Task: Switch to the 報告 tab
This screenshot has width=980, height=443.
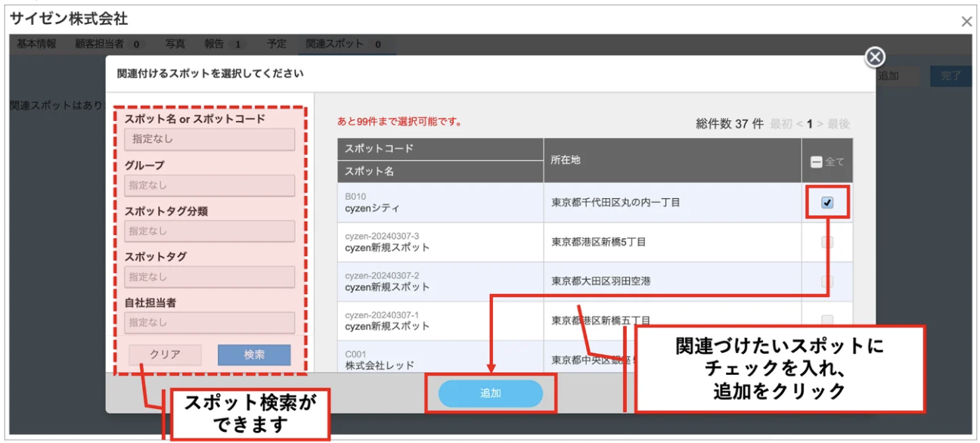Action: (x=224, y=44)
